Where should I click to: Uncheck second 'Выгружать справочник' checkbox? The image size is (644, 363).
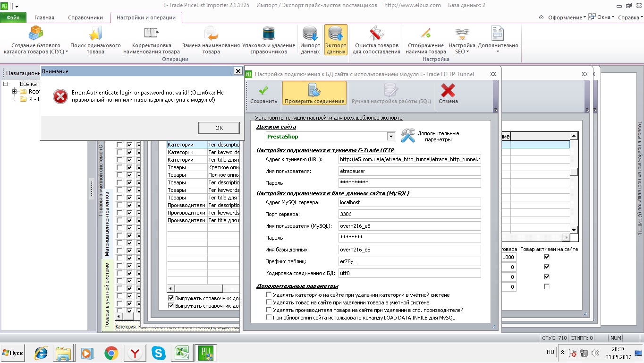[x=171, y=306]
